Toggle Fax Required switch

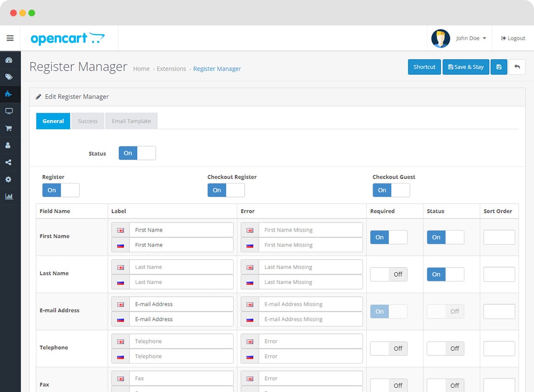tap(389, 386)
